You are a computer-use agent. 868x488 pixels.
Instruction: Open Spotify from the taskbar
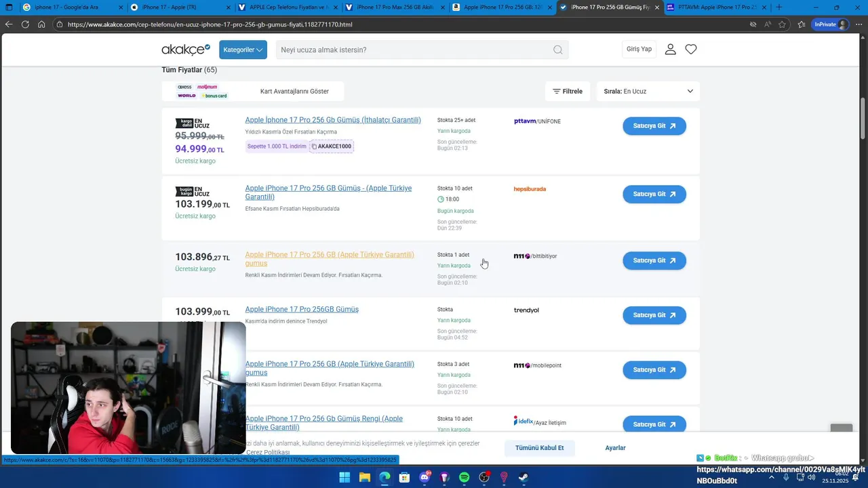(465, 477)
